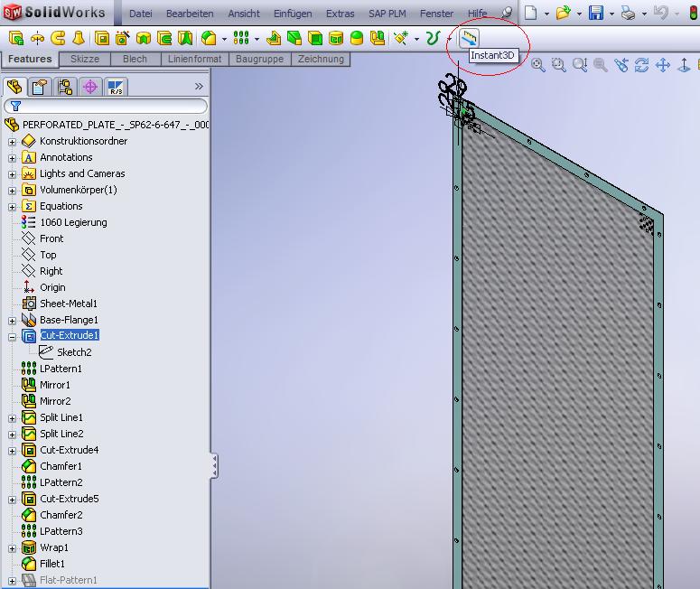Open the FeatureManager design tree tab

(14, 87)
